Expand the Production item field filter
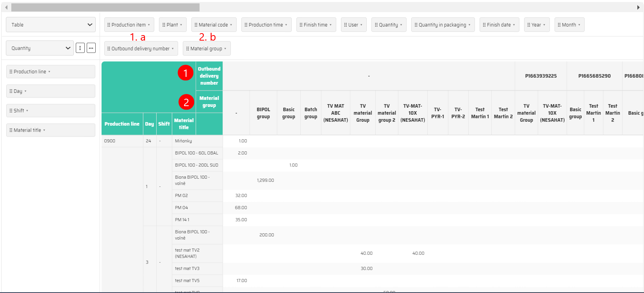Viewport: 644px width, 293px height. pyautogui.click(x=149, y=25)
